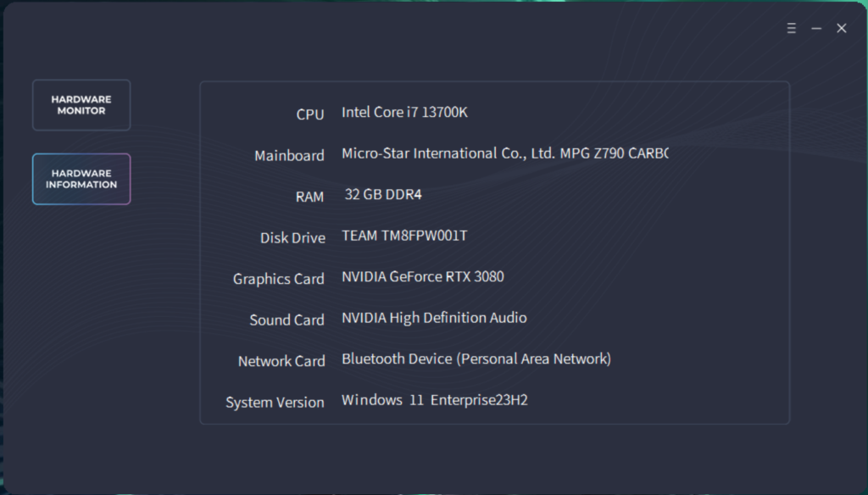Open the hamburger menu in title bar
The height and width of the screenshot is (495, 868).
click(x=792, y=28)
